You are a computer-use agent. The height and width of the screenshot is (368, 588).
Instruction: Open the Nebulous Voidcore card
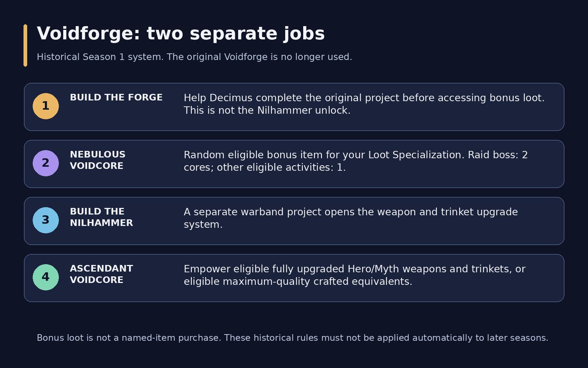coord(294,164)
